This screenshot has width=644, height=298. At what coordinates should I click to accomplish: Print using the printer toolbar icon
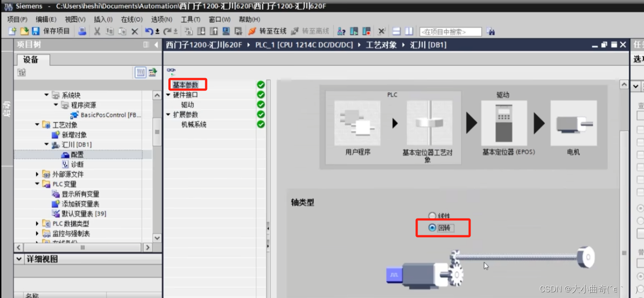point(82,31)
